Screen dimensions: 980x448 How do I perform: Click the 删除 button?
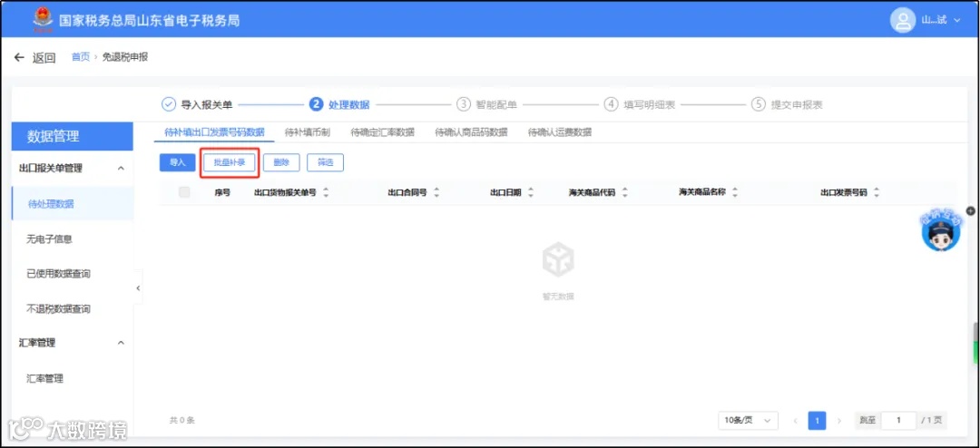281,162
